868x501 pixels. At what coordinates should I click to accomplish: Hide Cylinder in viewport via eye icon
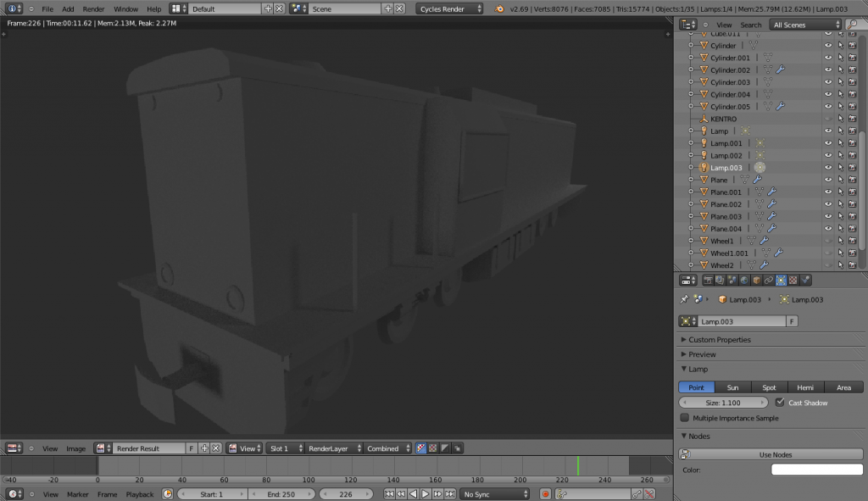click(828, 46)
